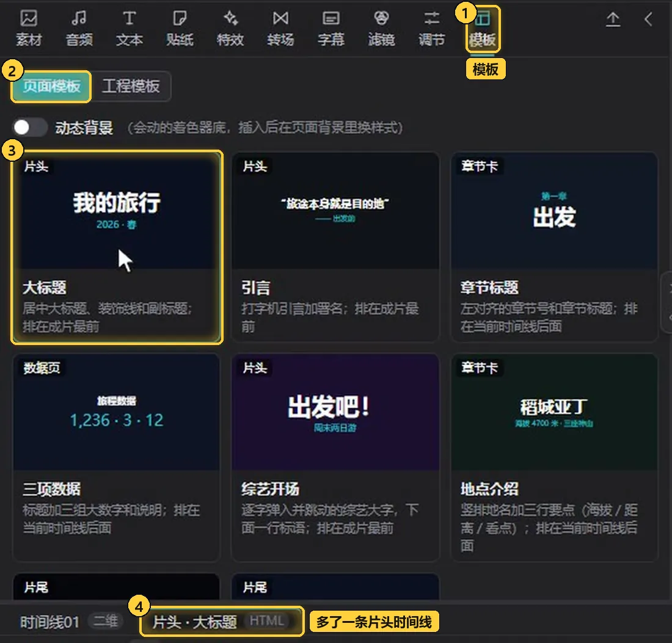
Task: Pick the 大标题 我的旅行 template card
Action: [117, 247]
